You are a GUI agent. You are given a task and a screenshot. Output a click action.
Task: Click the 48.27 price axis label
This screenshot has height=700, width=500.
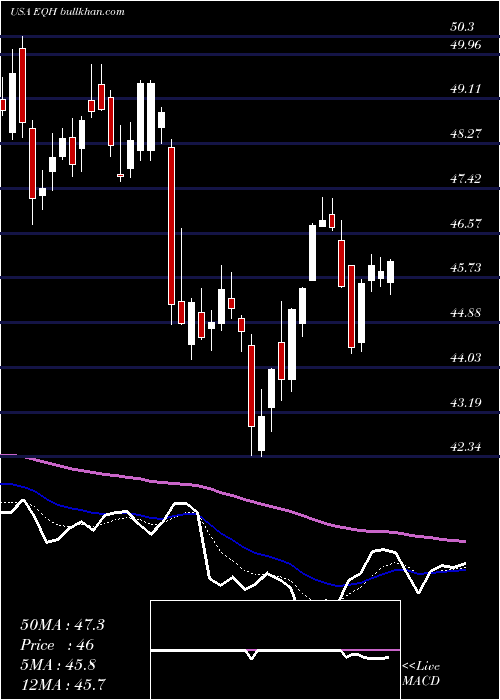pos(466,133)
